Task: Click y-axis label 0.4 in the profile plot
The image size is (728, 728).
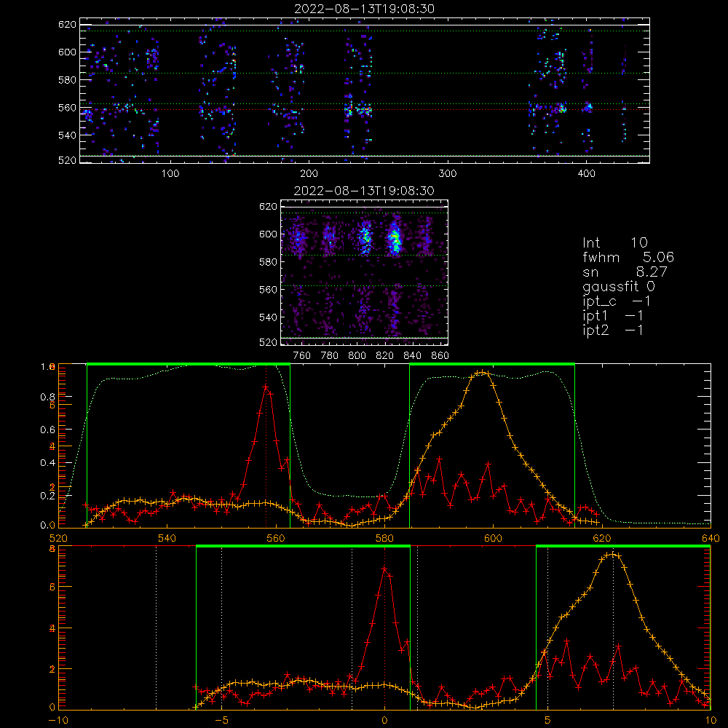Action: click(47, 463)
